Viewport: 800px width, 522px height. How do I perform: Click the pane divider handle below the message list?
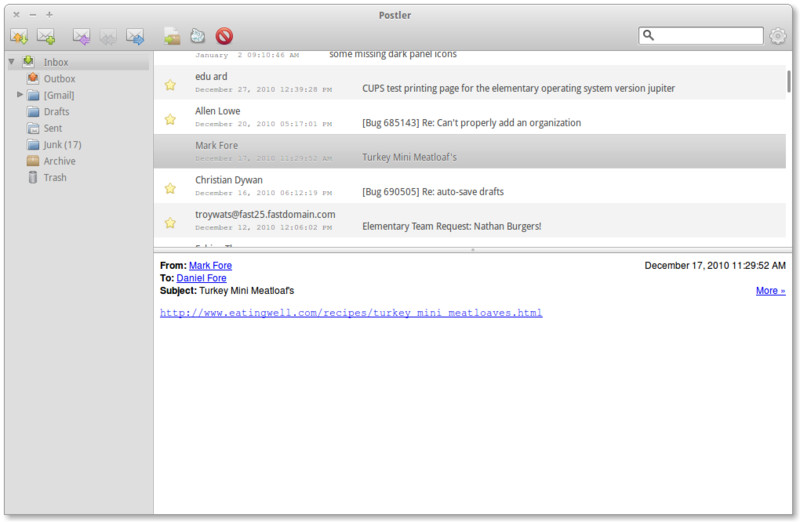472,250
